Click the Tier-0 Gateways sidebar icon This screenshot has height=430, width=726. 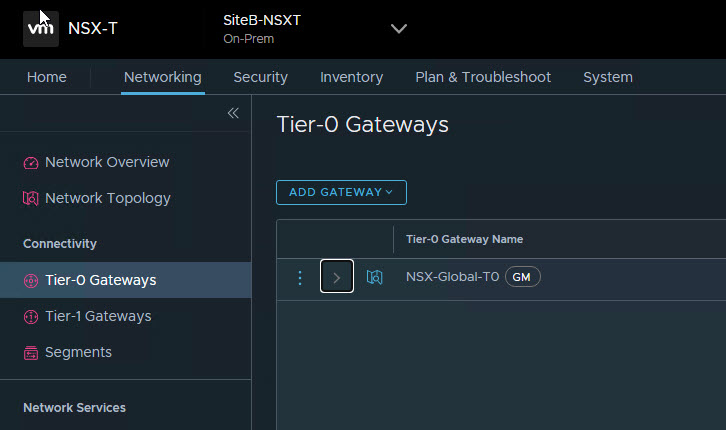[31, 281]
